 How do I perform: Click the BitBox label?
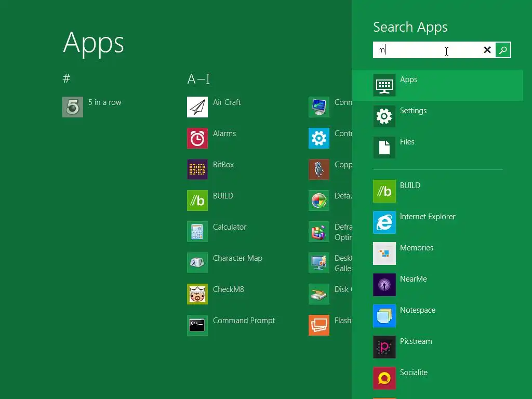pyautogui.click(x=223, y=165)
